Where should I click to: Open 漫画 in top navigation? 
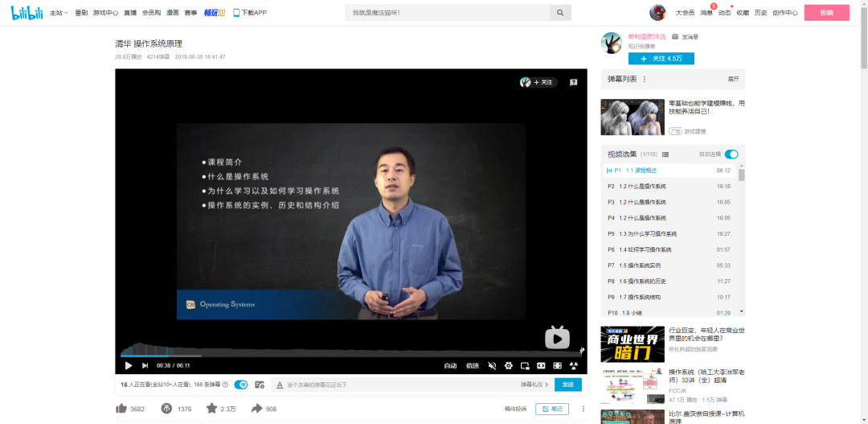(x=172, y=13)
